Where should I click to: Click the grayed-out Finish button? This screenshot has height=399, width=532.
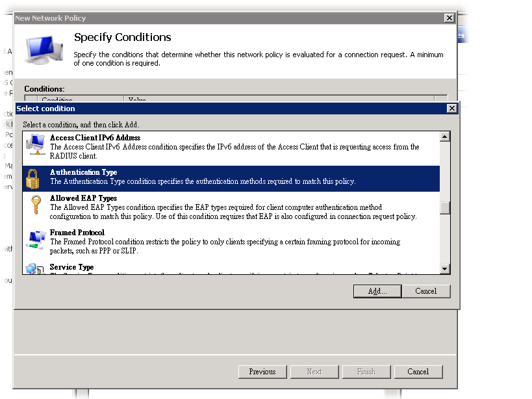tap(366, 372)
